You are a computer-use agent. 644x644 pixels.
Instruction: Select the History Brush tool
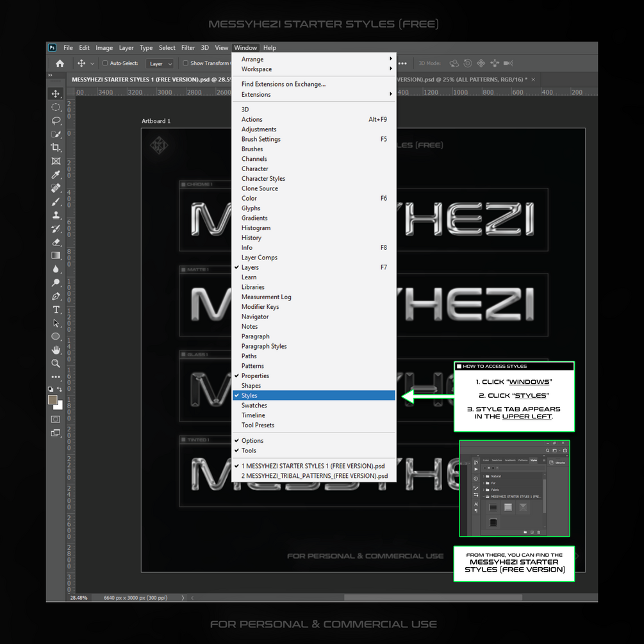[x=56, y=229]
